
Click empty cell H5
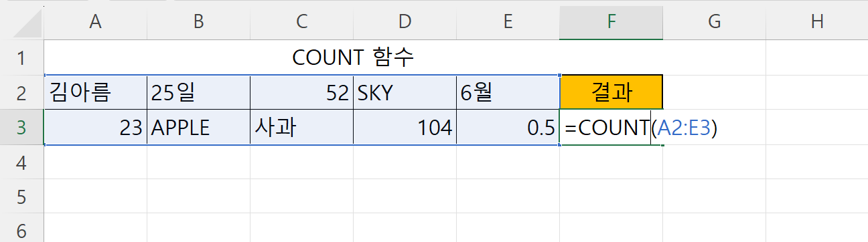tap(817, 197)
